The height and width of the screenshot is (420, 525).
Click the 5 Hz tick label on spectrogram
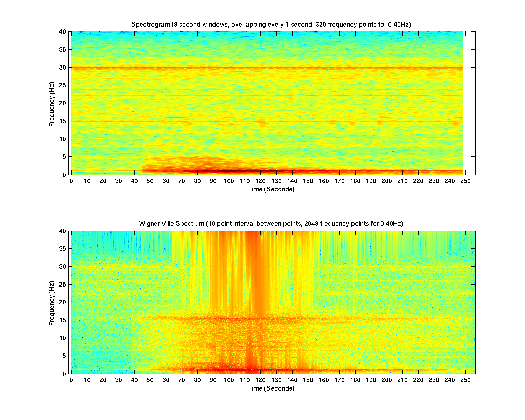point(64,157)
